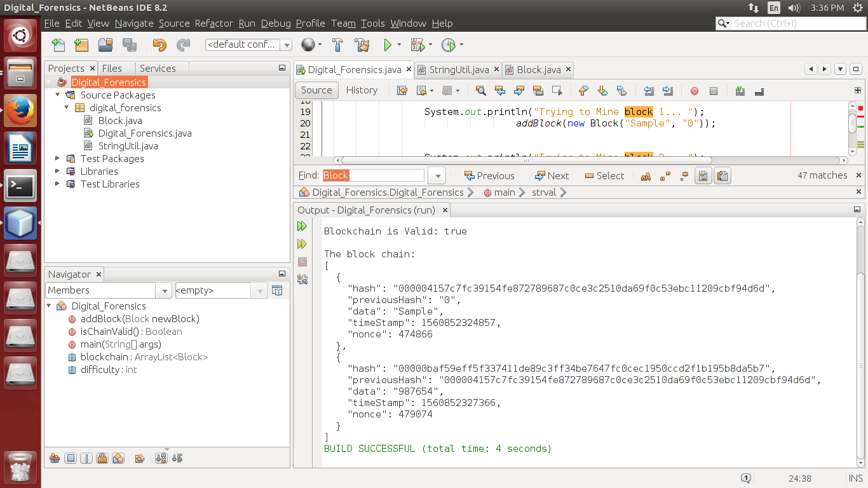Open the Run Project dropdown arrow
The image size is (868, 488).
399,45
